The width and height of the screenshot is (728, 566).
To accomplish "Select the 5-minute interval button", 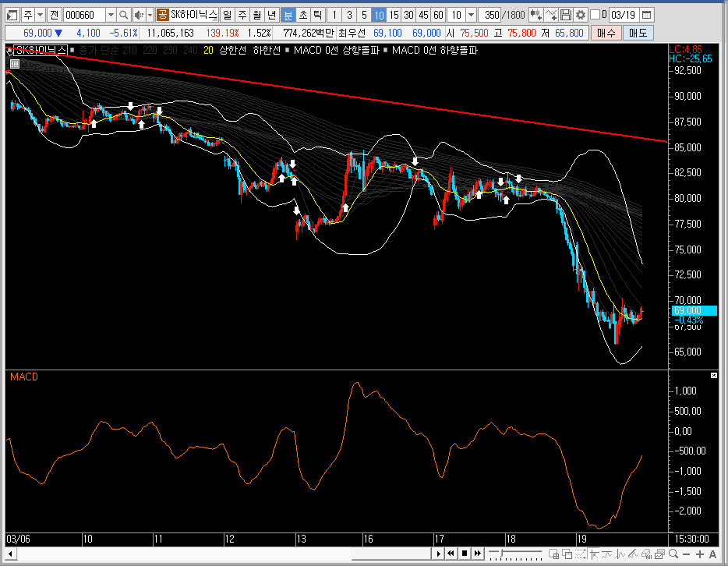I will 364,16.
